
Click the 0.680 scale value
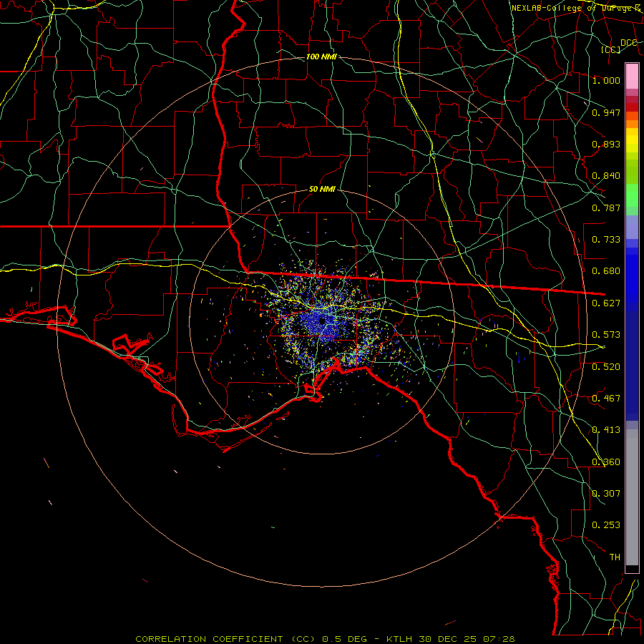(x=606, y=270)
